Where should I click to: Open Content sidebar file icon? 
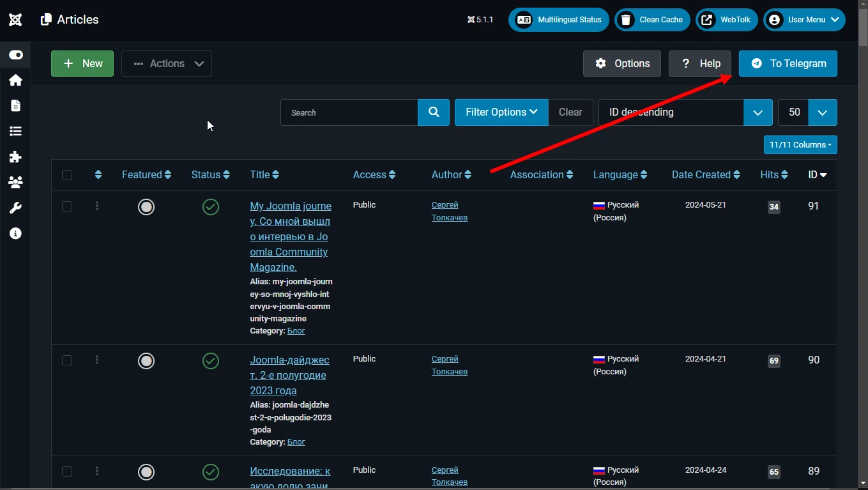[x=15, y=105]
